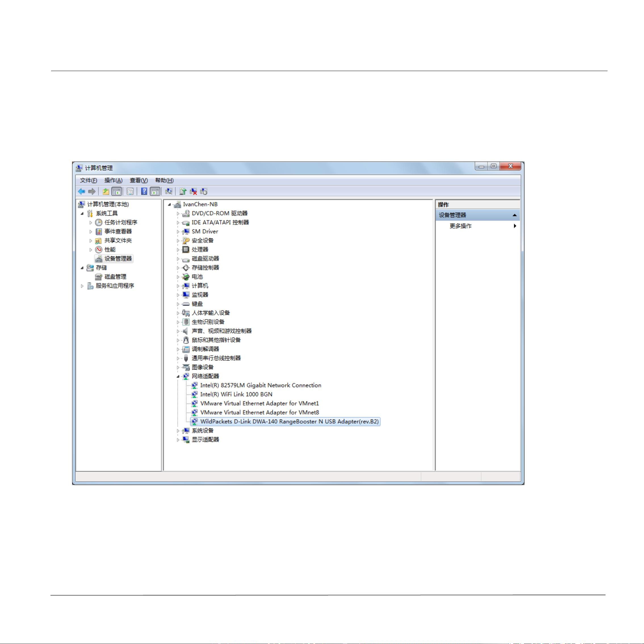Click the Disable device down-arrow icon
The height and width of the screenshot is (644, 644).
pyautogui.click(x=204, y=192)
